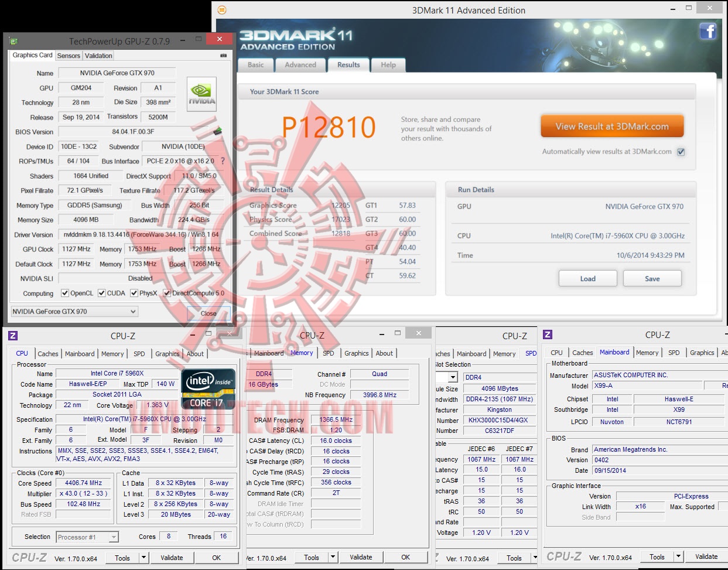This screenshot has width=728, height=570.
Task: Click the Physics Score value 17023
Action: click(341, 220)
